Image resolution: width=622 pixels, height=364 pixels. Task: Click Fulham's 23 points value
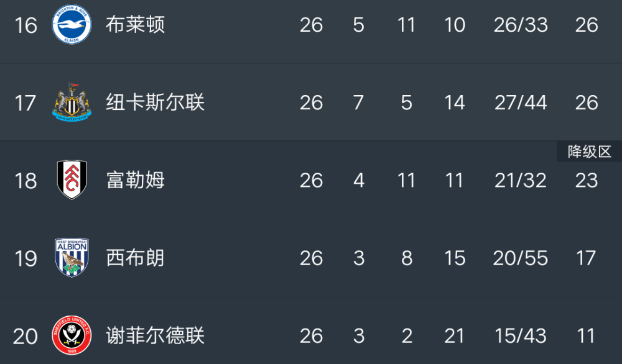(x=586, y=181)
